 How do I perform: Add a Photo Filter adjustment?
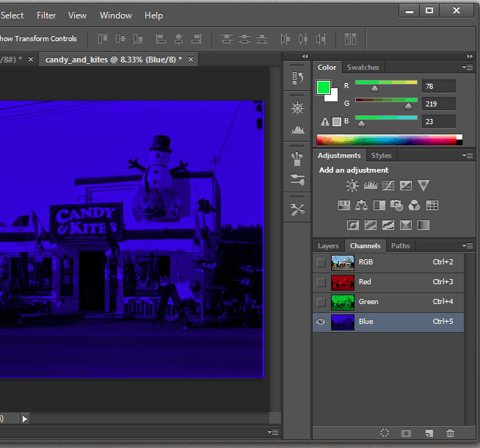click(397, 205)
